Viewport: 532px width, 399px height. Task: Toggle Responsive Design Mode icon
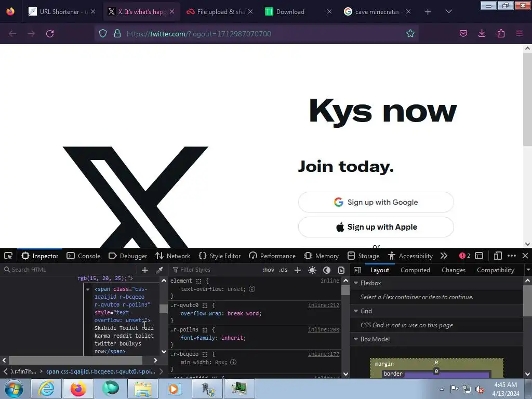click(x=498, y=256)
